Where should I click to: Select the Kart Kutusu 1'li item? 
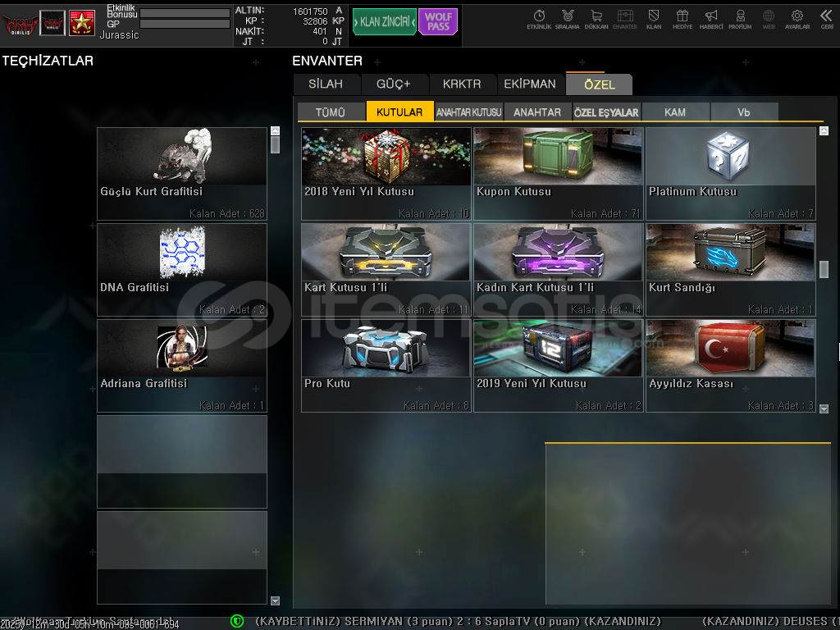[386, 269]
